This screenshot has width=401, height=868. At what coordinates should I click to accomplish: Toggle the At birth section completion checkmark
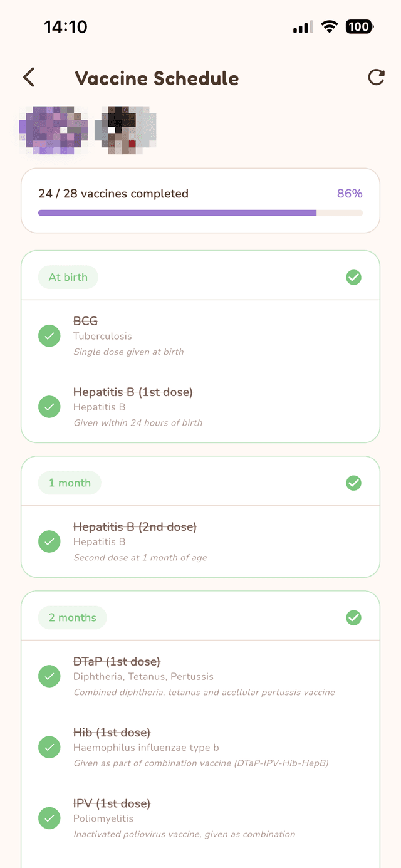pyautogui.click(x=353, y=276)
